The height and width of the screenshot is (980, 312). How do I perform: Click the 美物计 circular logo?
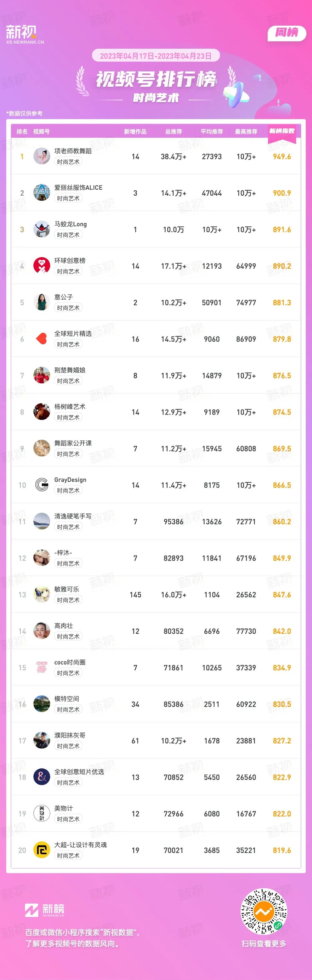pyautogui.click(x=41, y=814)
